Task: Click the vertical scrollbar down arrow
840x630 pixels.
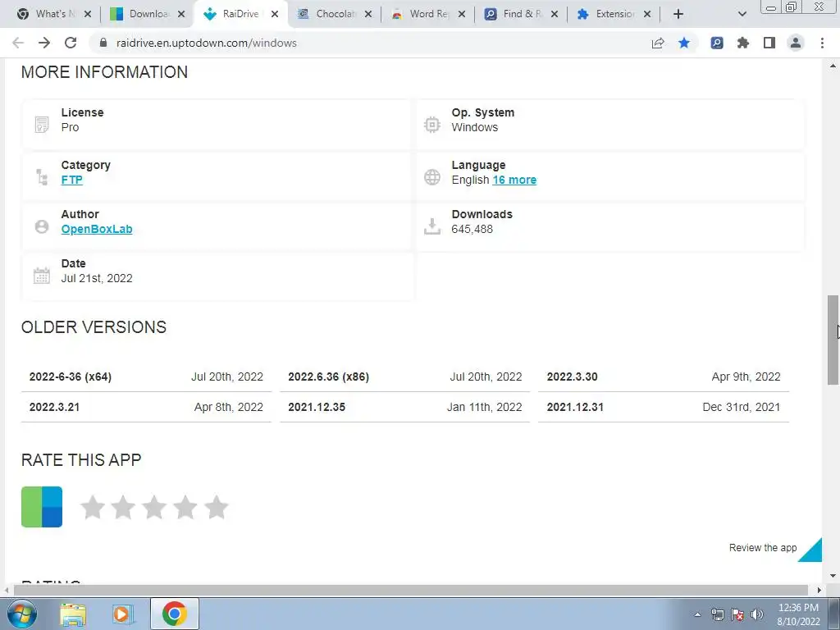Action: coord(833,576)
